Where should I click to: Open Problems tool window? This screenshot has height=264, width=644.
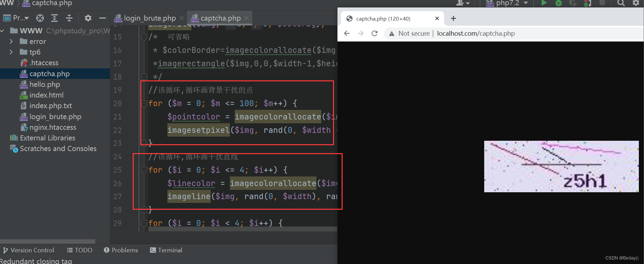(121, 250)
